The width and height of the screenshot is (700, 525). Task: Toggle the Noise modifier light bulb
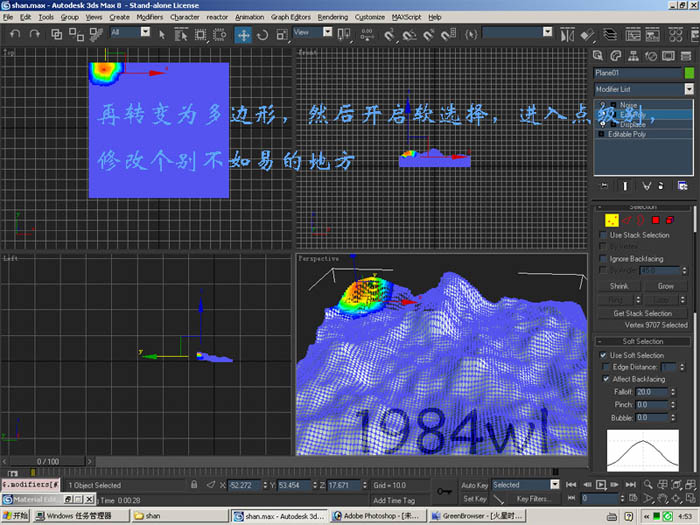[602, 105]
